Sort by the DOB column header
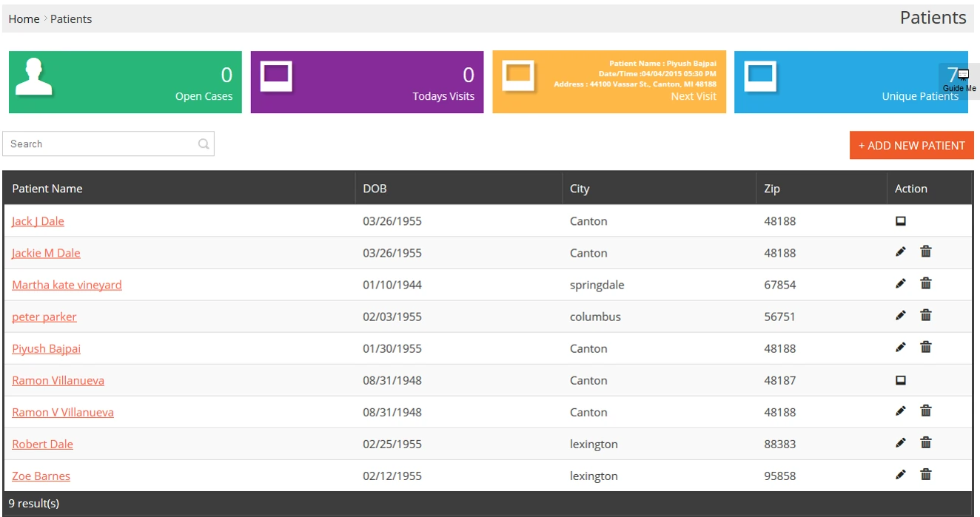 click(375, 189)
